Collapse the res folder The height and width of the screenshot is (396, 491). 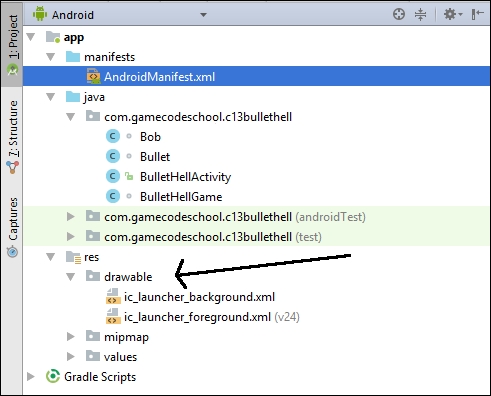51,257
